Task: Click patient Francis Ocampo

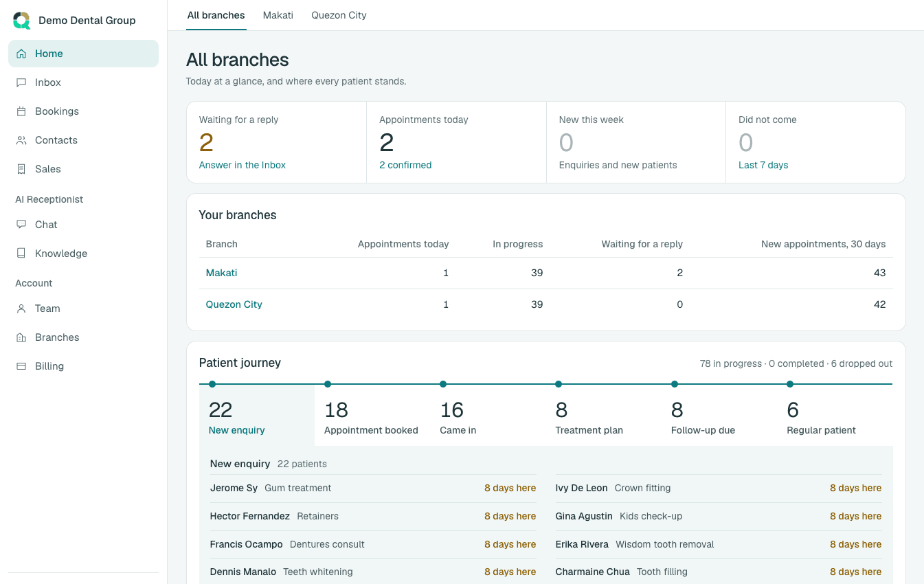Action: click(x=247, y=544)
